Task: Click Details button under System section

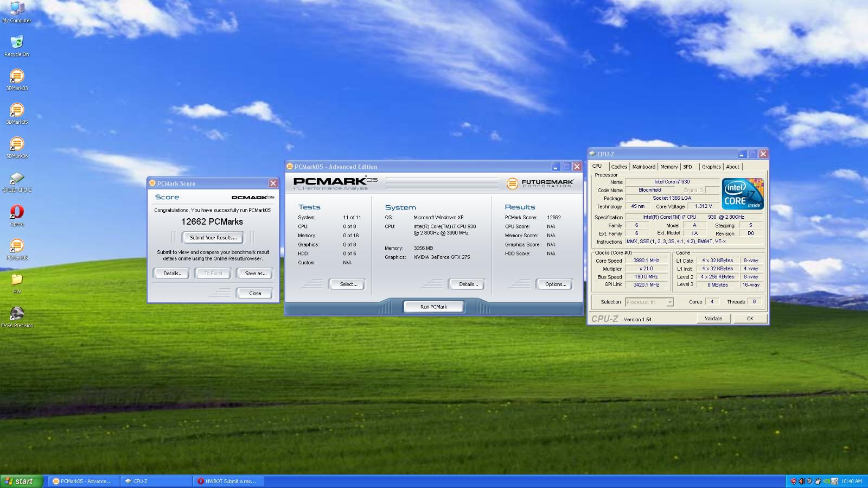Action: click(468, 284)
